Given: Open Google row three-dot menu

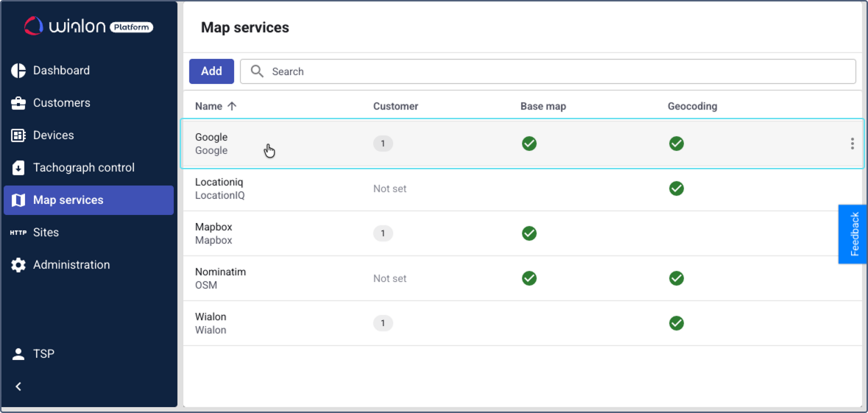Looking at the screenshot, I should pyautogui.click(x=852, y=144).
